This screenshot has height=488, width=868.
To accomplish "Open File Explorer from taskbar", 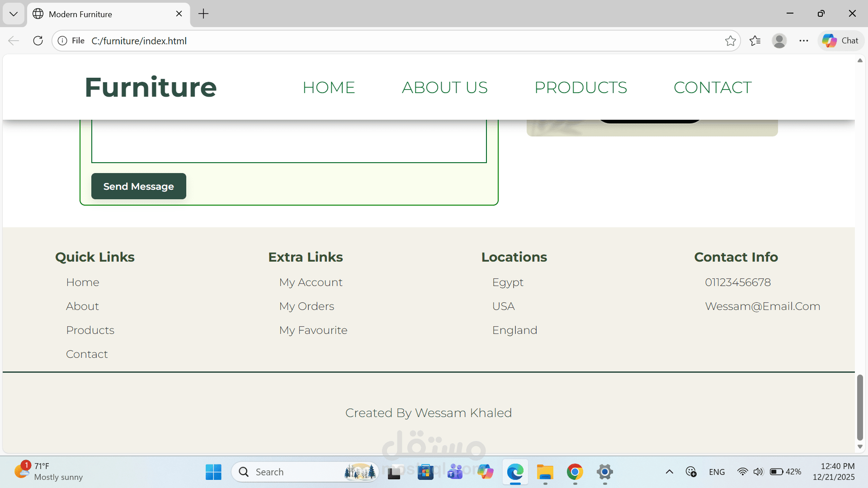I will coord(545,472).
